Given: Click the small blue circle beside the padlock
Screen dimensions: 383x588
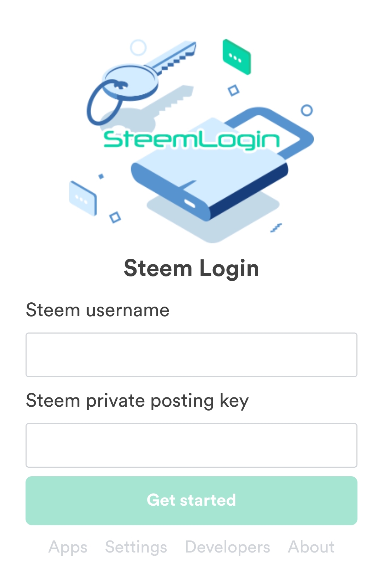Looking at the screenshot, I should tap(307, 110).
